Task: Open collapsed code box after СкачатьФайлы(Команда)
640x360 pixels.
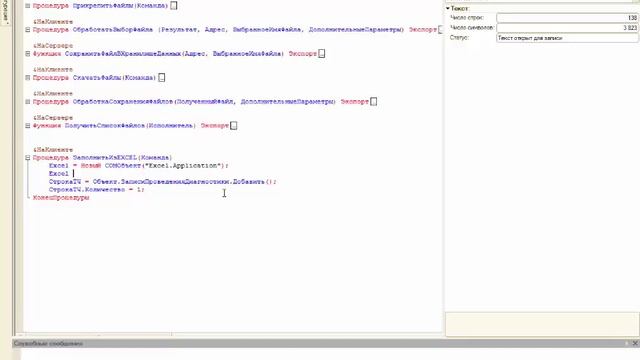Action: [162, 78]
